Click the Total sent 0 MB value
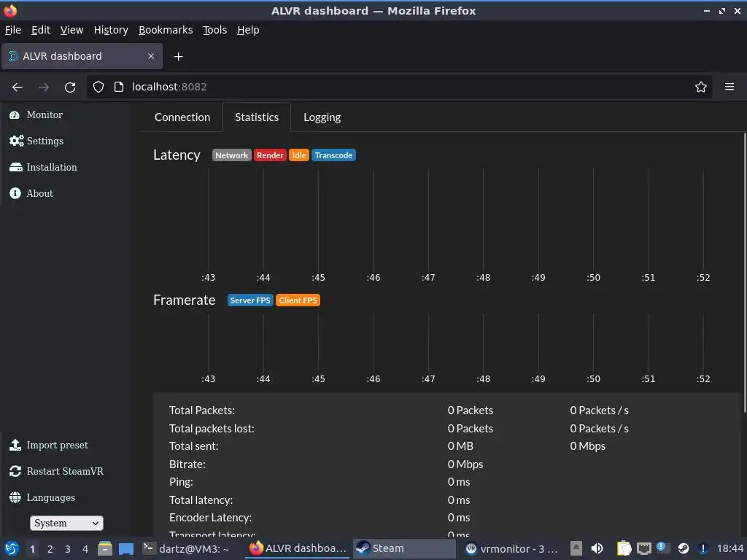This screenshot has height=560, width=747. (460, 446)
